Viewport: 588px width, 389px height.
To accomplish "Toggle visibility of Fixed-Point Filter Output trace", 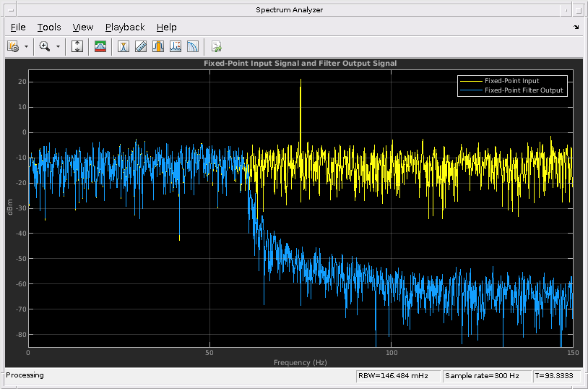I will click(523, 90).
